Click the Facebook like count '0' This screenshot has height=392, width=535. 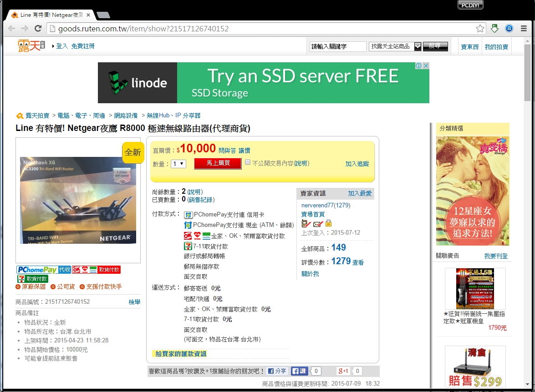316,371
